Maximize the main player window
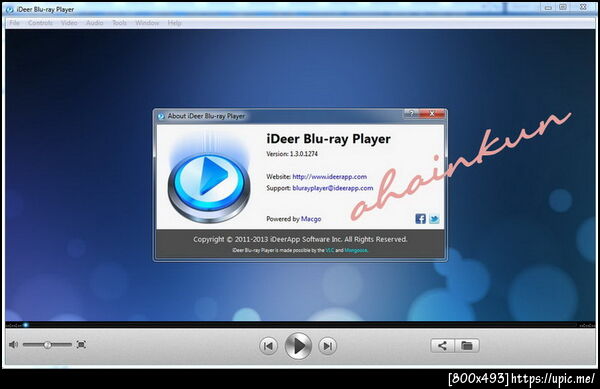600x389 pixels. point(563,7)
